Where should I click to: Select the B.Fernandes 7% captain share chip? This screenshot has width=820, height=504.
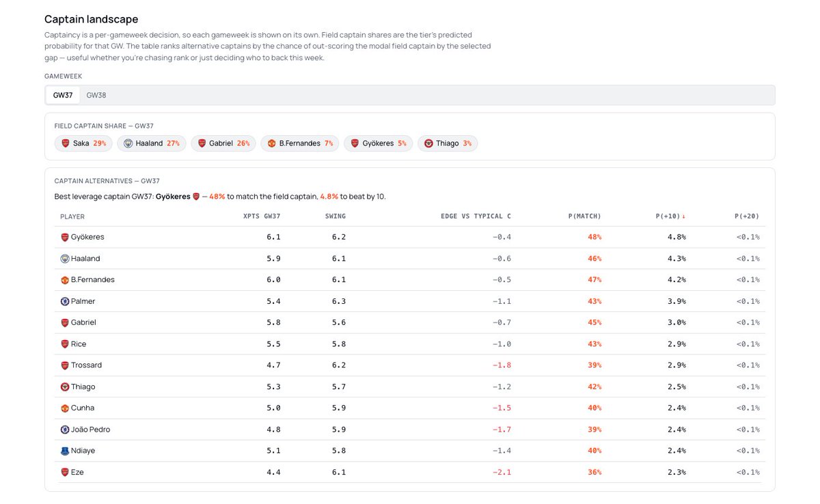click(299, 143)
